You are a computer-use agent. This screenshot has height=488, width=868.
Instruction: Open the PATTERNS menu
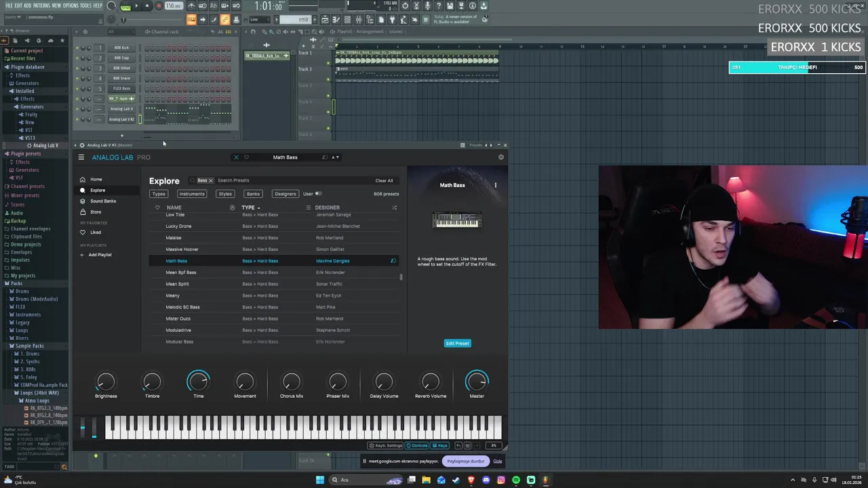pos(41,5)
